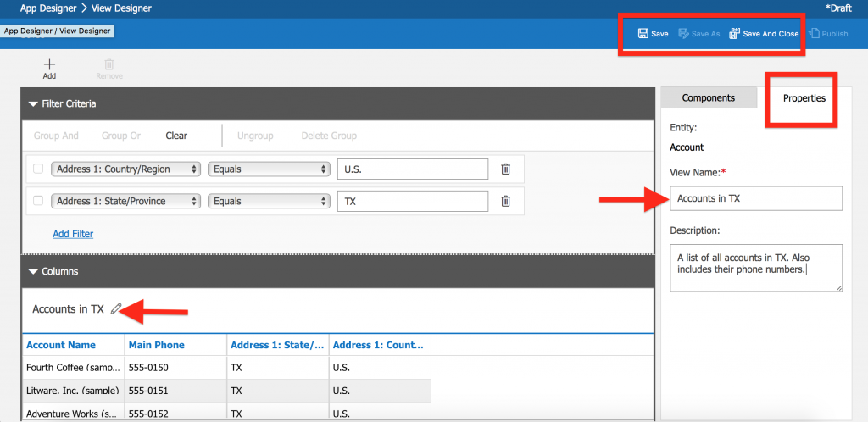The image size is (868, 422).
Task: Click the Remove trash icon
Action: (108, 64)
